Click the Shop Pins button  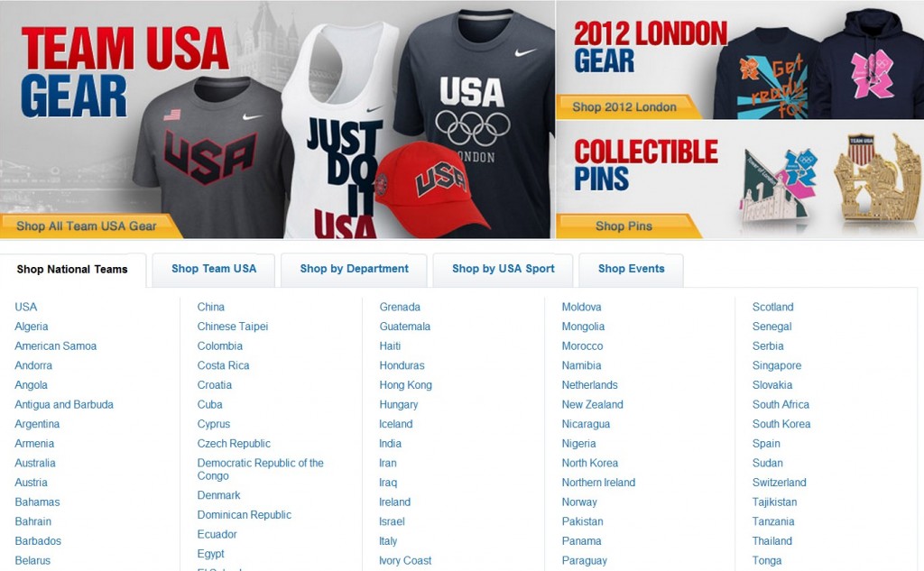coord(624,226)
